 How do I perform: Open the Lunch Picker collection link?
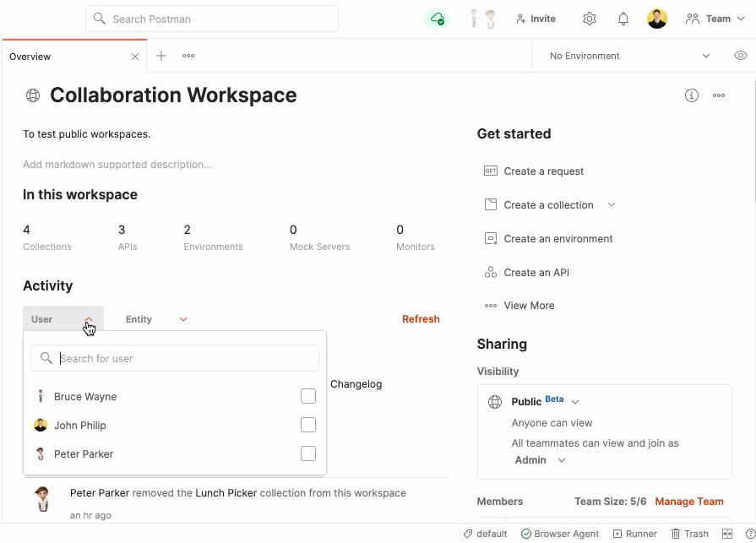tap(226, 493)
